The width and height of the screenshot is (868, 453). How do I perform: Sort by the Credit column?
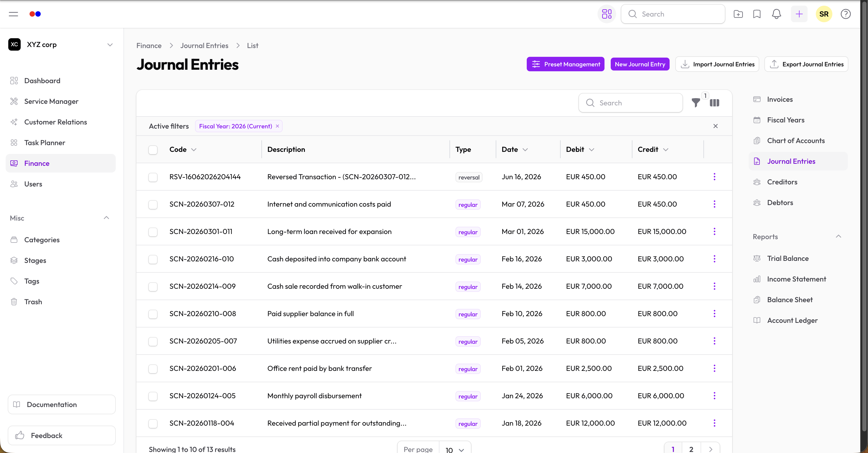[653, 150]
